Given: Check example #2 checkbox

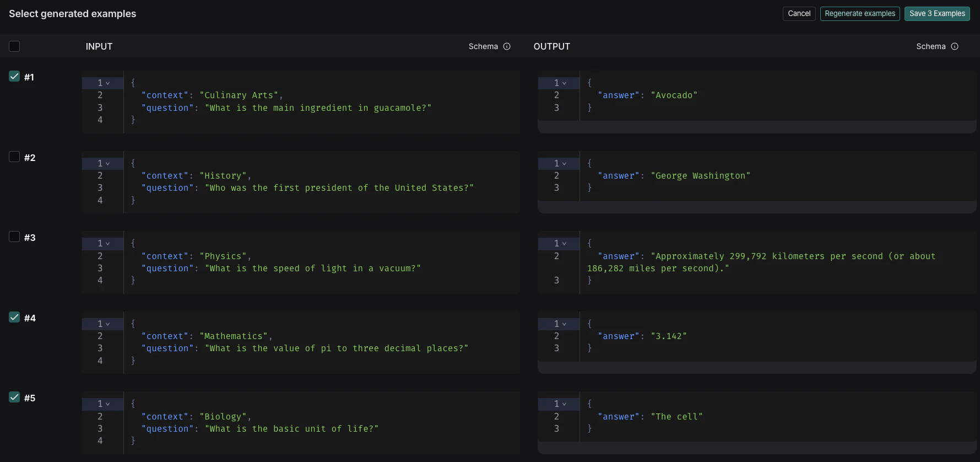Looking at the screenshot, I should (14, 157).
